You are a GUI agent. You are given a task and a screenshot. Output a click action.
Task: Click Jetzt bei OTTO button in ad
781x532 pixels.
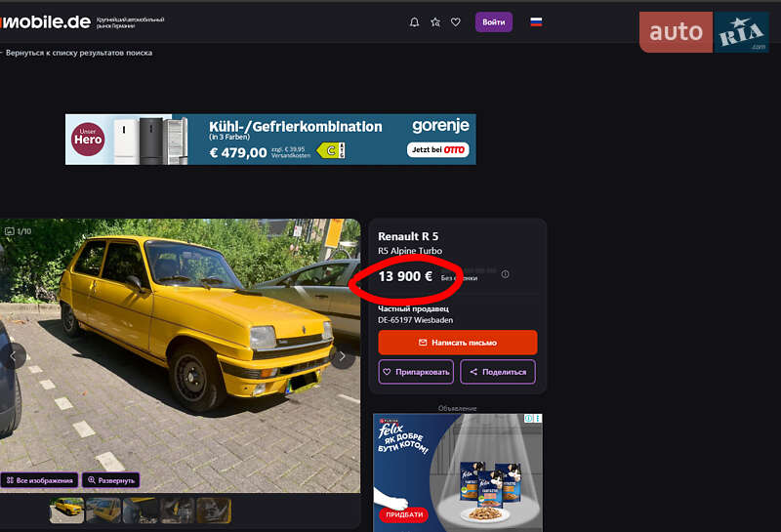pyautogui.click(x=437, y=150)
